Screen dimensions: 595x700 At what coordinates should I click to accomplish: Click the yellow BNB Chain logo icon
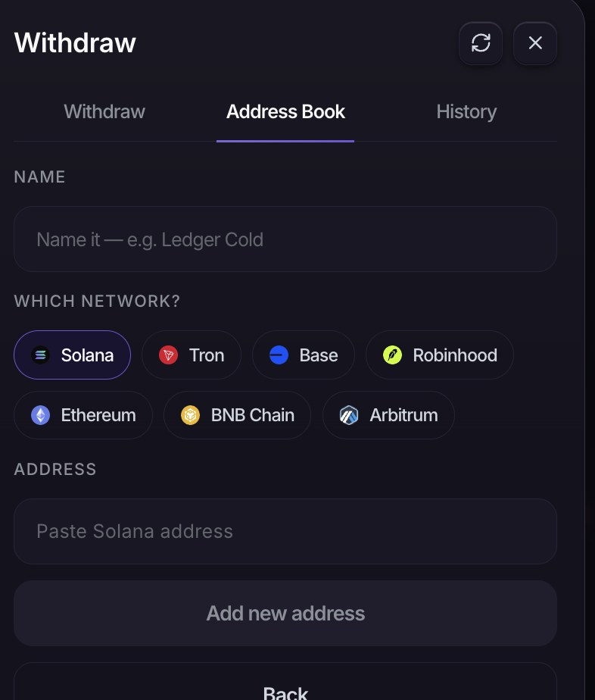[191, 415]
